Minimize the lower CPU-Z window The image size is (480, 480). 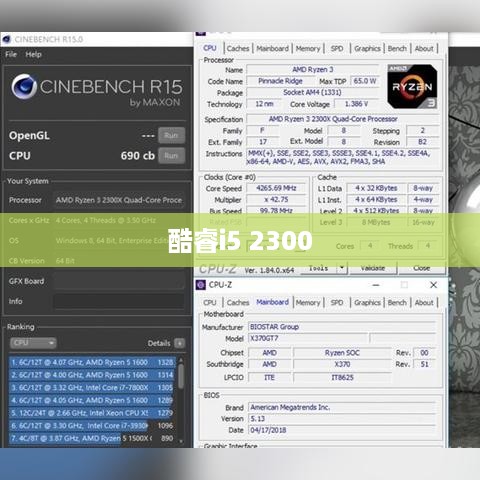376,285
